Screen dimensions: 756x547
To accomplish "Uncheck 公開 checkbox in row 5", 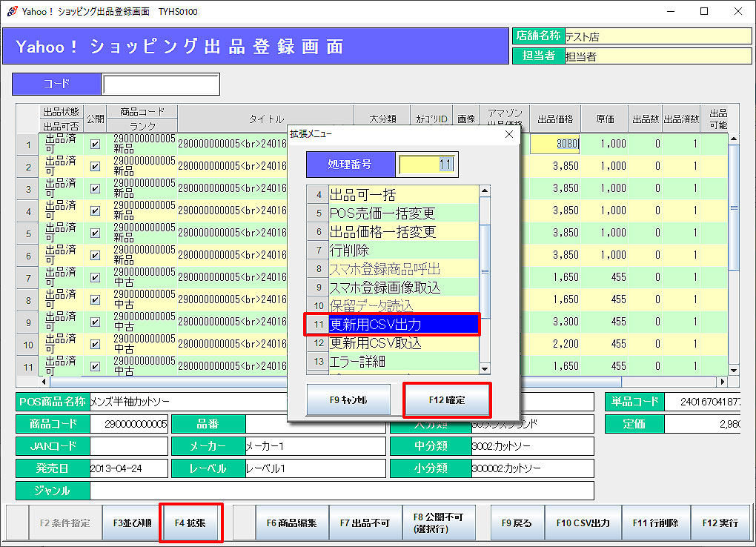I will click(95, 233).
